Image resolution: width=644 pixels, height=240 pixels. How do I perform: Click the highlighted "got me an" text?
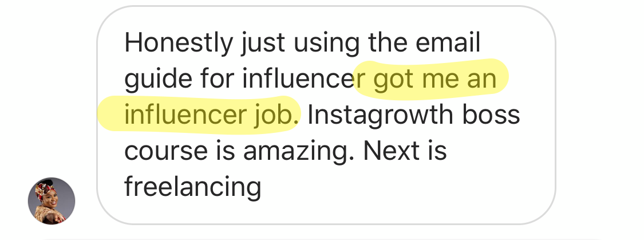pos(434,79)
